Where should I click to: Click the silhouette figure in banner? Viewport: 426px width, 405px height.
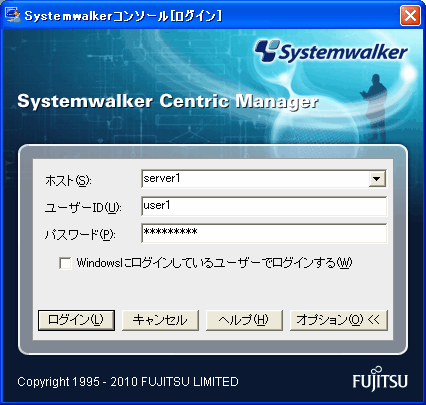click(x=375, y=107)
